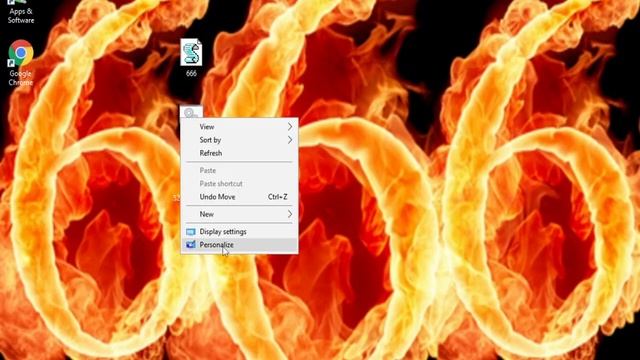640x360 pixels.
Task: Choose Refresh from the context menu
Action: point(239,153)
